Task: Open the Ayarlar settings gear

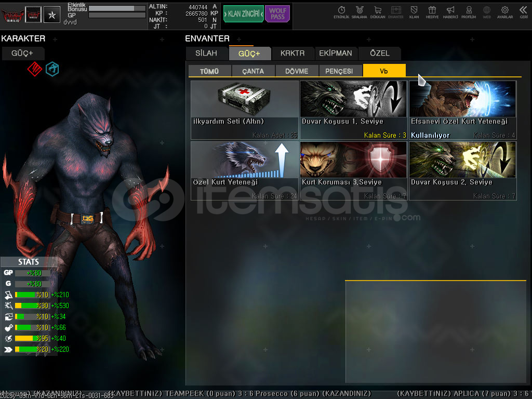Action: pyautogui.click(x=505, y=12)
